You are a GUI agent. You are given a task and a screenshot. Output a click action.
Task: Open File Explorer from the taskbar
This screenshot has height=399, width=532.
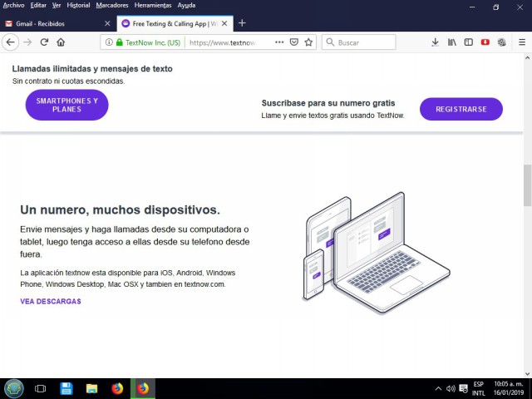[x=91, y=388]
